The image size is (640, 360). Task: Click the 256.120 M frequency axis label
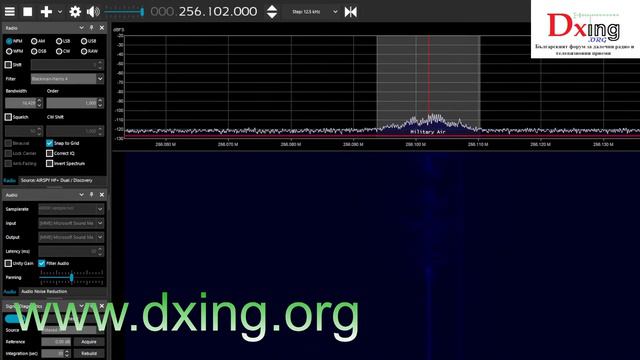point(540,144)
